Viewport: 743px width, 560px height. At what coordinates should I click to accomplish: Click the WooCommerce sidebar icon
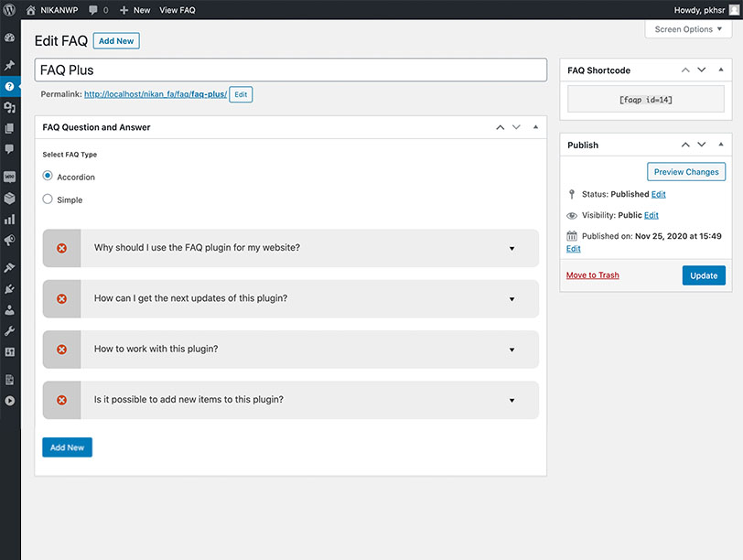coord(9,176)
